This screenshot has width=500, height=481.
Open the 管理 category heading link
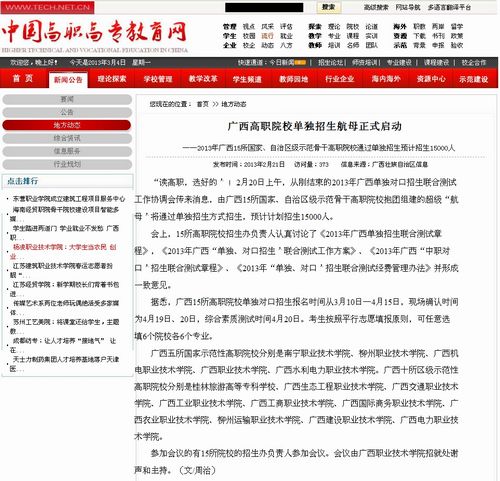pyautogui.click(x=230, y=27)
